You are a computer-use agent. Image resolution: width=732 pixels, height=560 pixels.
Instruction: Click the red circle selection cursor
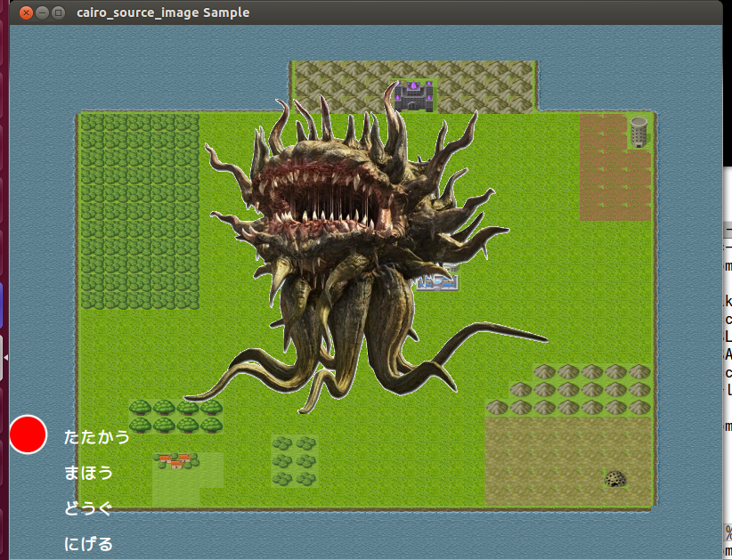coord(28,434)
